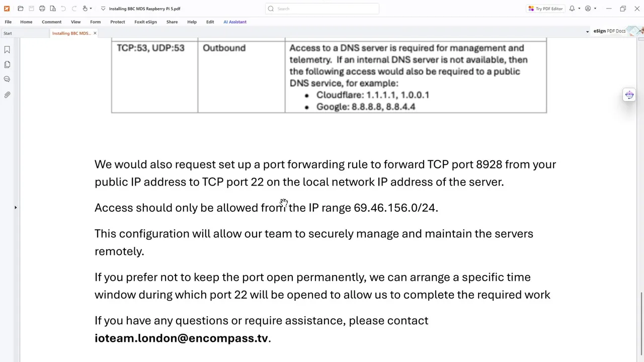Screen dimensions: 644x362
Task: Switch to the Start tab
Action: [8, 33]
